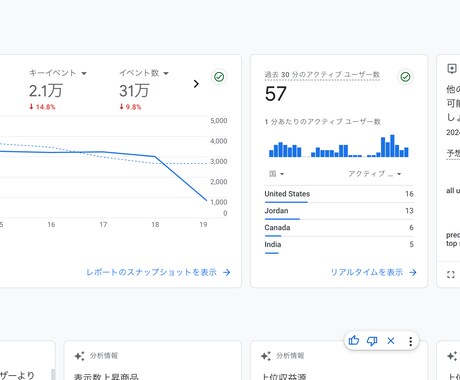The image size is (460, 380).
Task: Select the Jordan row
Action: (339, 211)
